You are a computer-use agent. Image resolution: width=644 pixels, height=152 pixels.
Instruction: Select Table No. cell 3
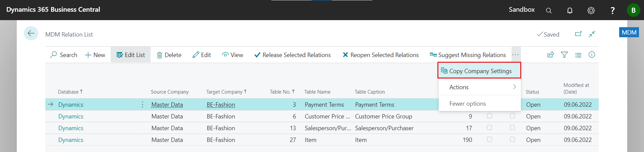[x=294, y=105]
